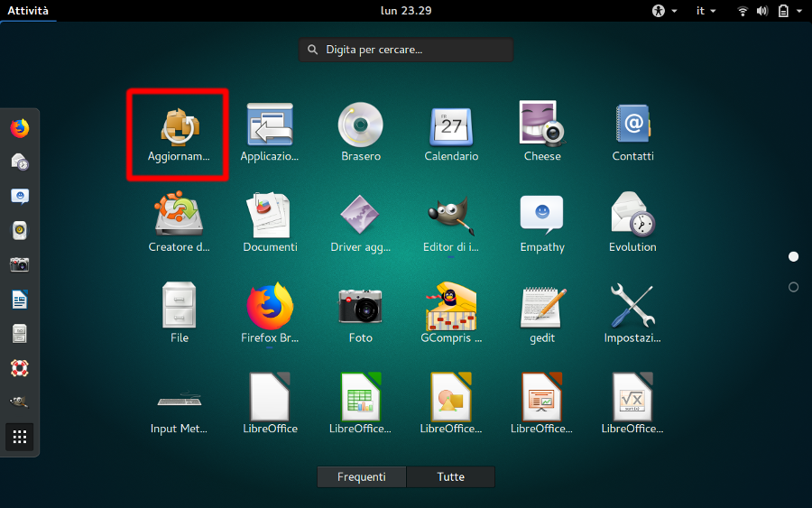
Task: Open the clock and calendar menu
Action: pyautogui.click(x=407, y=11)
